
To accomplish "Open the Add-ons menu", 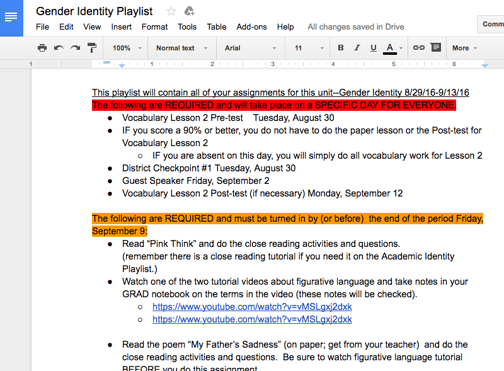I will 252,27.
